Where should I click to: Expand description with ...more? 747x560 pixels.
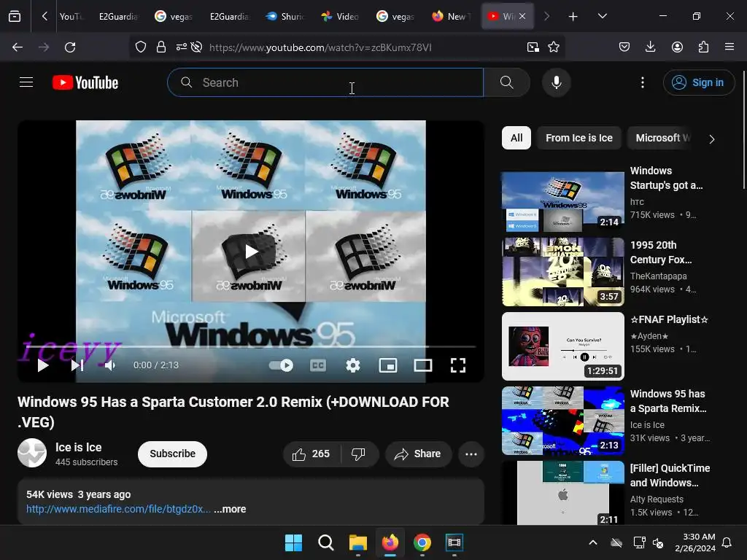tap(230, 509)
